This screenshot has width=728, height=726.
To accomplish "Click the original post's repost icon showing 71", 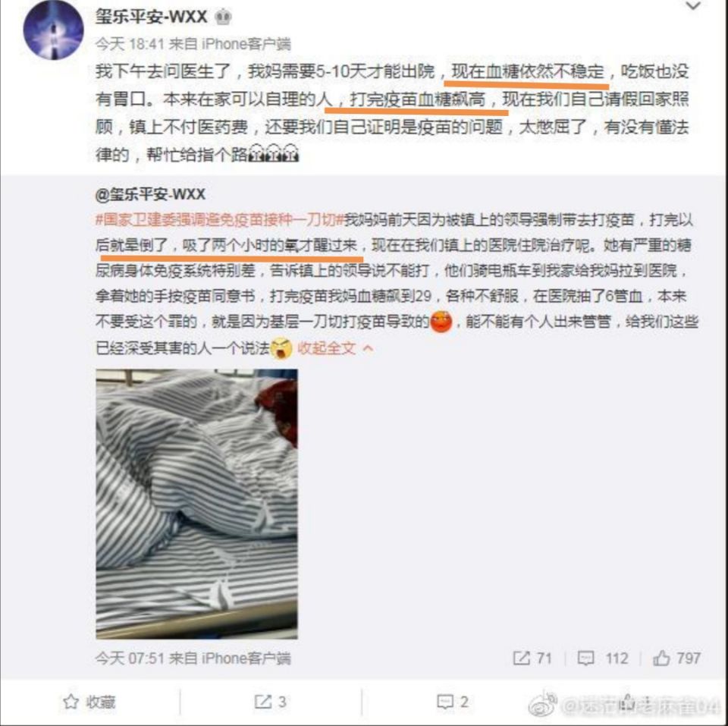I will pos(522,658).
